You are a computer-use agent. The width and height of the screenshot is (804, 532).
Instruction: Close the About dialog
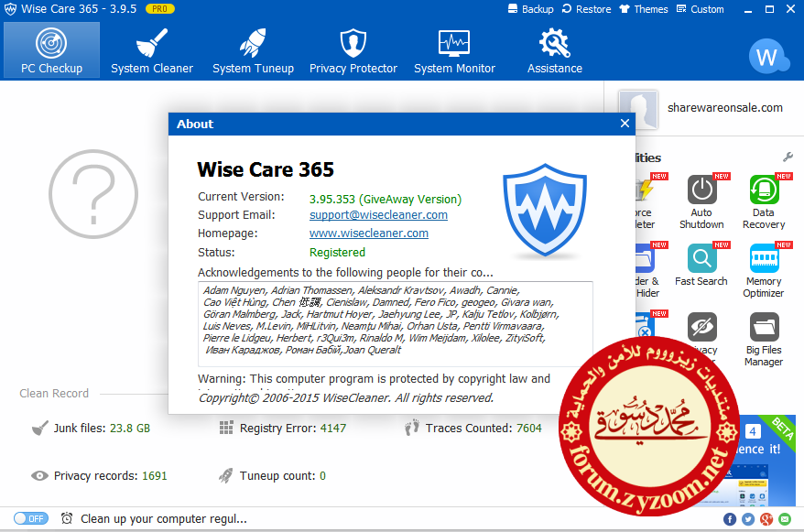click(625, 124)
